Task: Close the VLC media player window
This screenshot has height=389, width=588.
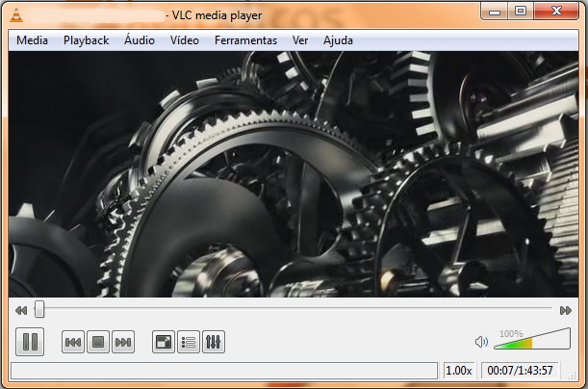Action: [x=556, y=12]
